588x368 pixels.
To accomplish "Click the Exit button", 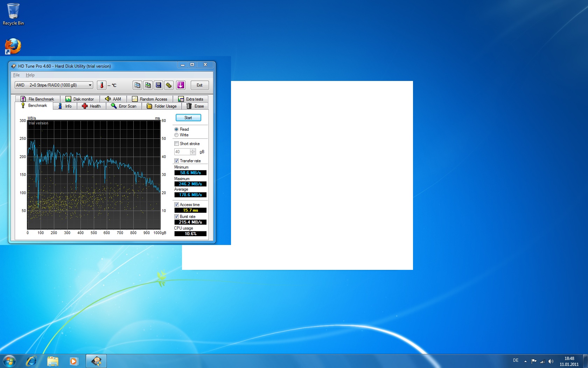I will pyautogui.click(x=199, y=85).
